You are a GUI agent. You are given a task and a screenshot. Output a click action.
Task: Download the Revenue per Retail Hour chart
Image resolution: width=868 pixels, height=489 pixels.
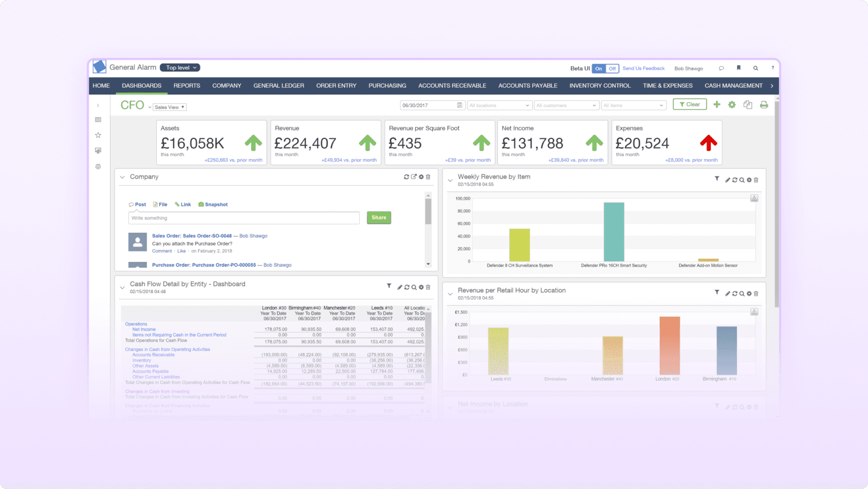(754, 312)
